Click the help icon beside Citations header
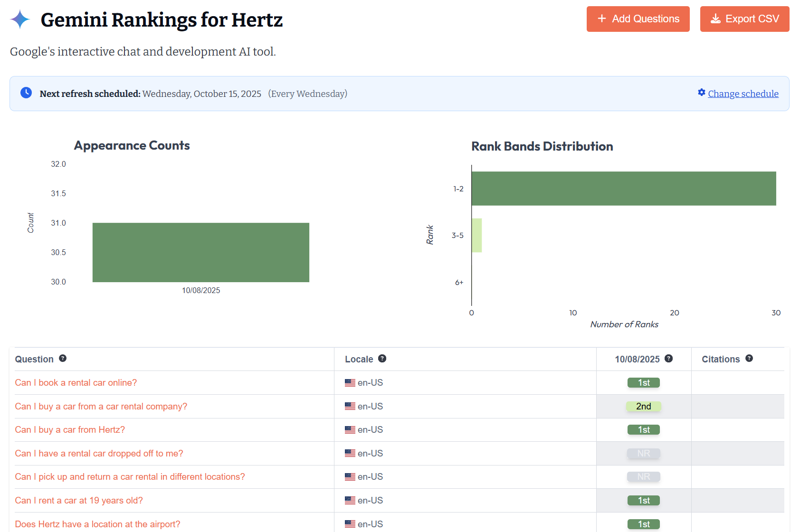 (749, 359)
